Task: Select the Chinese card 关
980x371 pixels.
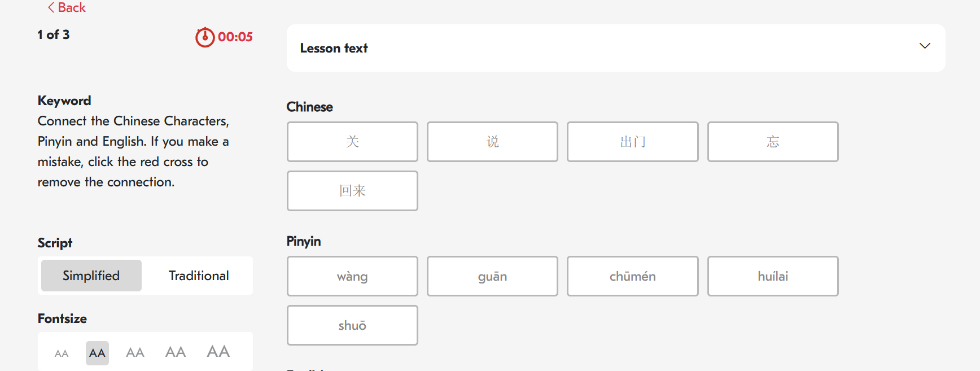Action: (x=352, y=142)
